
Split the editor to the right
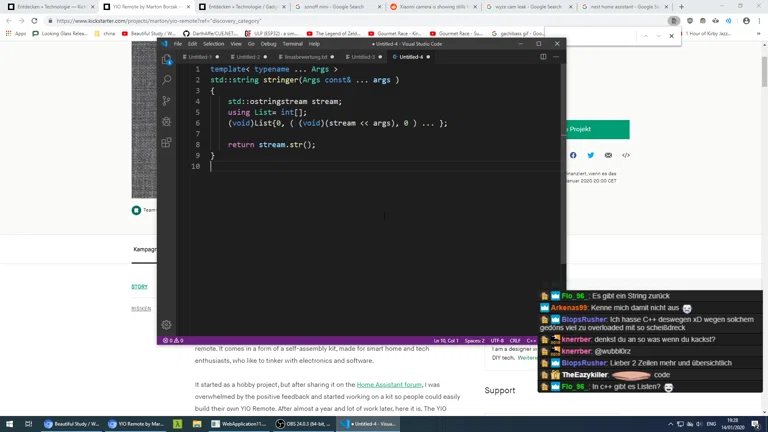click(x=543, y=57)
